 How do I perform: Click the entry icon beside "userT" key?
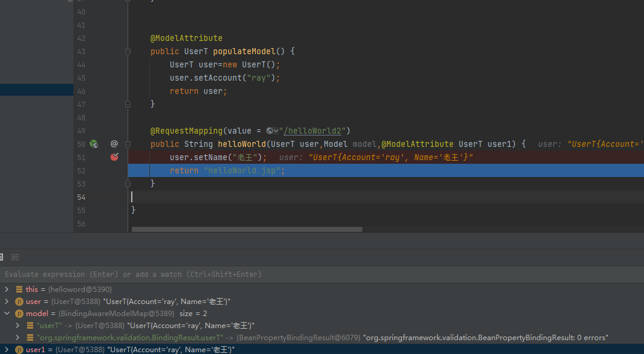point(30,325)
